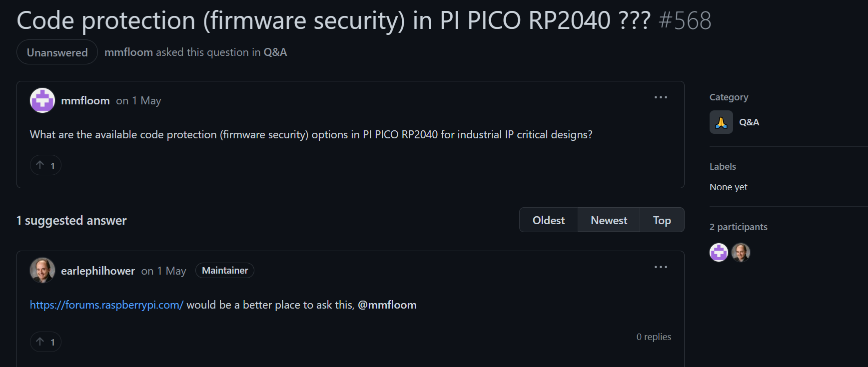
Task: Open earlephilhower's avatar on the answer
Action: tap(42, 270)
